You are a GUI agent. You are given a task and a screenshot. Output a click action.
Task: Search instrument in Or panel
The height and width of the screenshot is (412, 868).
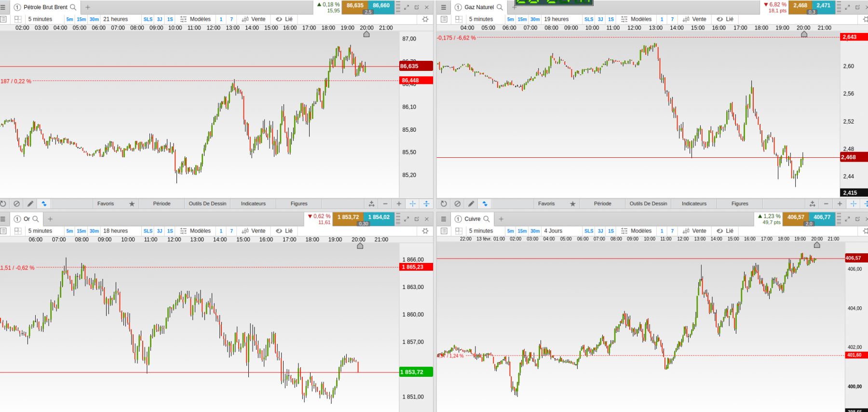tap(36, 219)
